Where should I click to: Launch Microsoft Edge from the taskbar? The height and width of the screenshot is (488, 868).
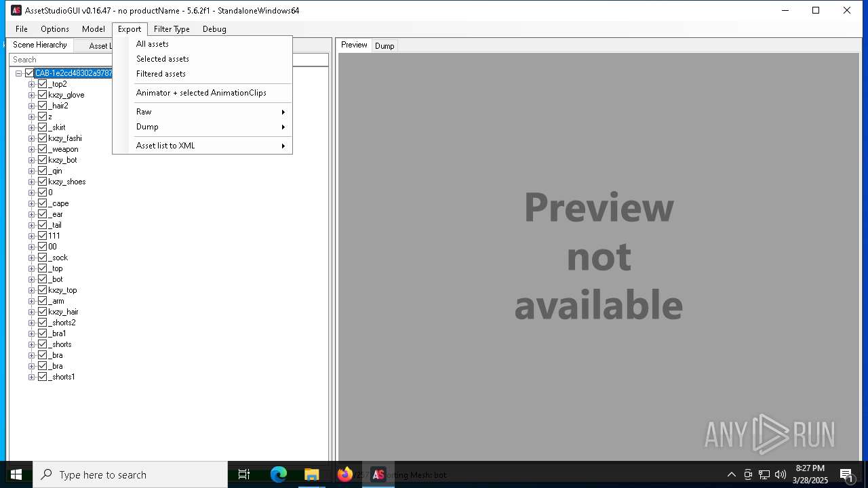[x=279, y=474]
